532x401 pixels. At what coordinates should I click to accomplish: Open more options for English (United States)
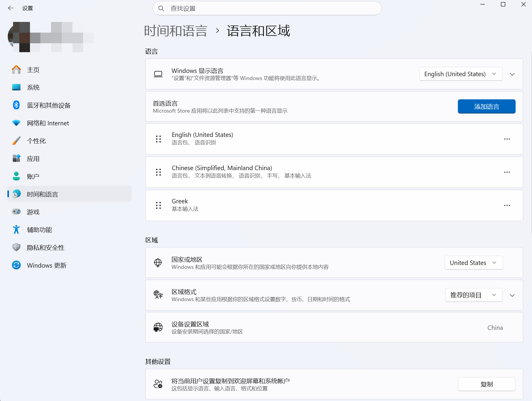coord(507,139)
